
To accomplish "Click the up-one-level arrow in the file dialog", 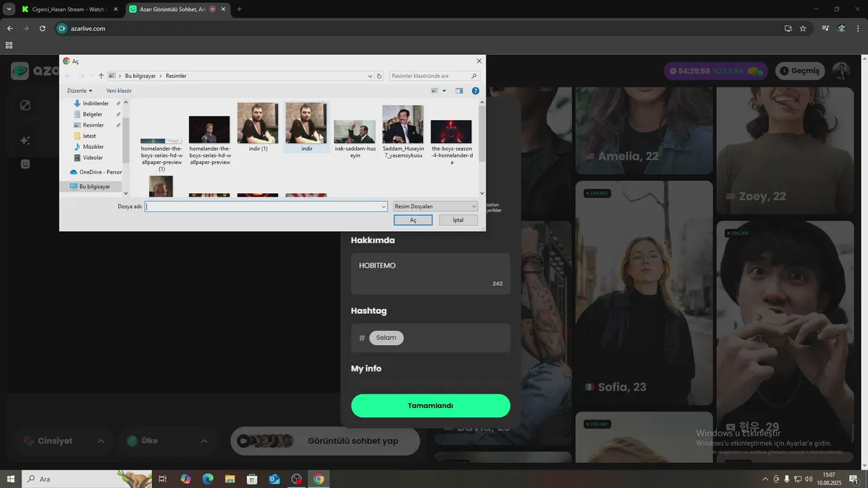I will (101, 76).
